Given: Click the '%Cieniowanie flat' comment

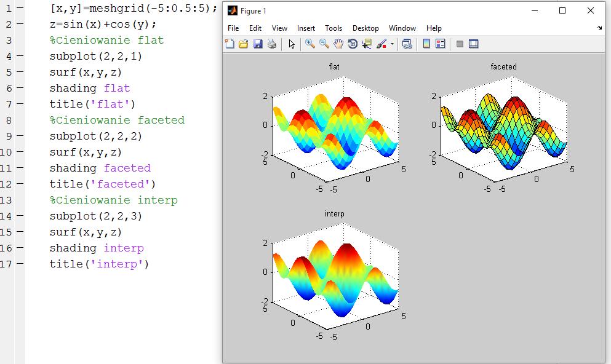Looking at the screenshot, I should (x=107, y=40).
